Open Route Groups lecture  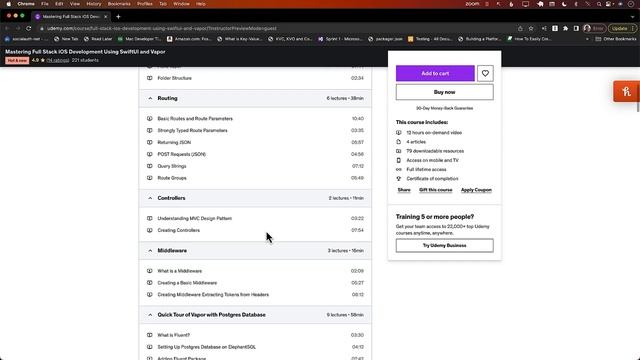172,178
